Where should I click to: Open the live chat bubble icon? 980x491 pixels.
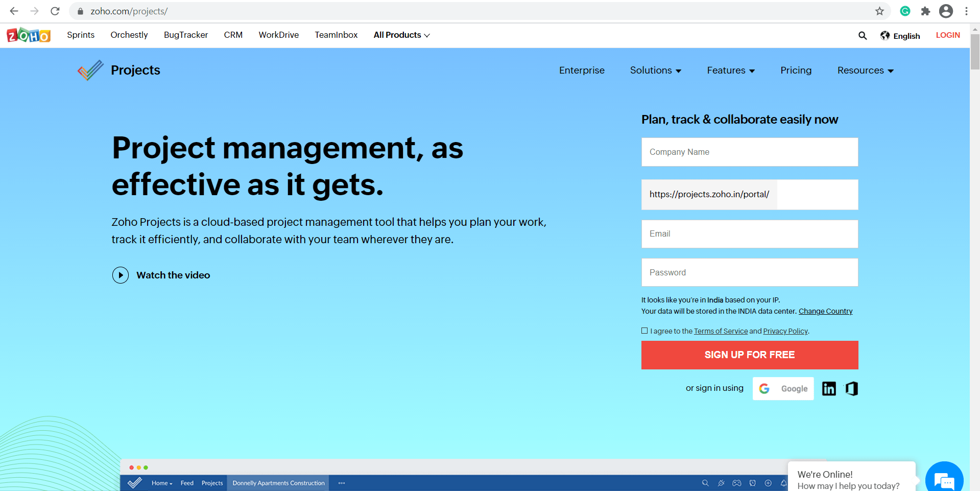coord(944,480)
